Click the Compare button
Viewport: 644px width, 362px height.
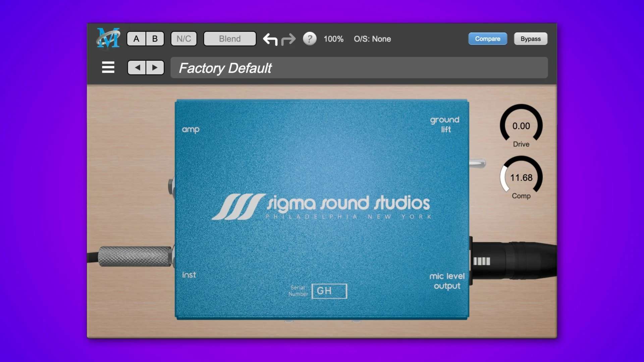coord(487,39)
